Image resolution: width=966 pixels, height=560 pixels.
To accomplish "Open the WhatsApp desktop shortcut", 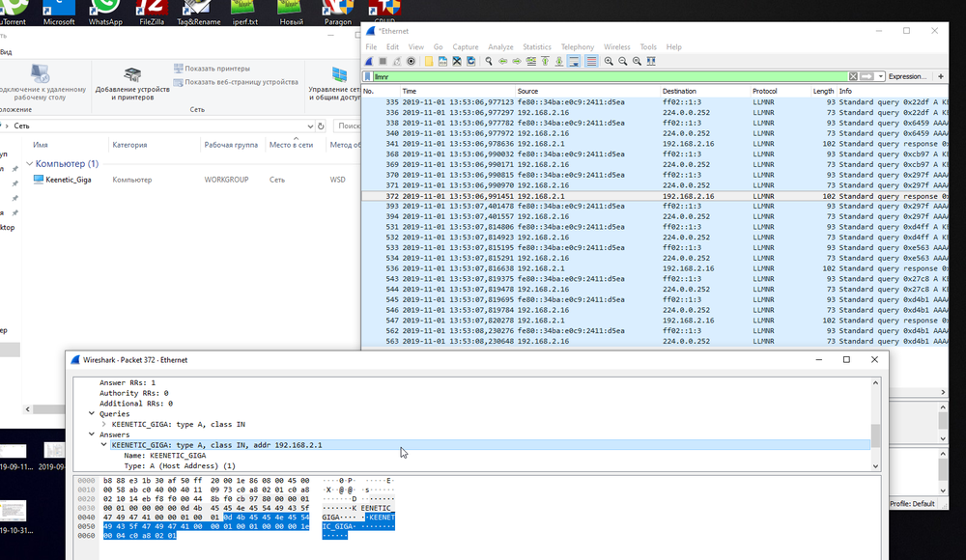I will 105,13.
